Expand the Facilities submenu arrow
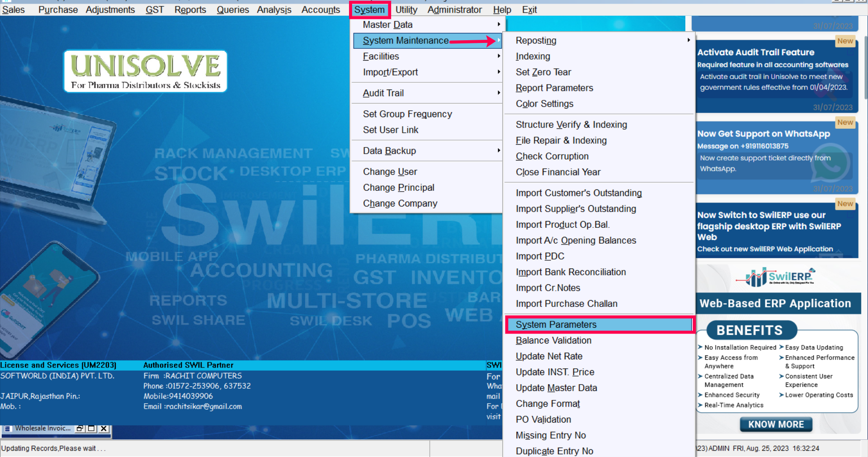The height and width of the screenshot is (457, 868). [x=499, y=56]
